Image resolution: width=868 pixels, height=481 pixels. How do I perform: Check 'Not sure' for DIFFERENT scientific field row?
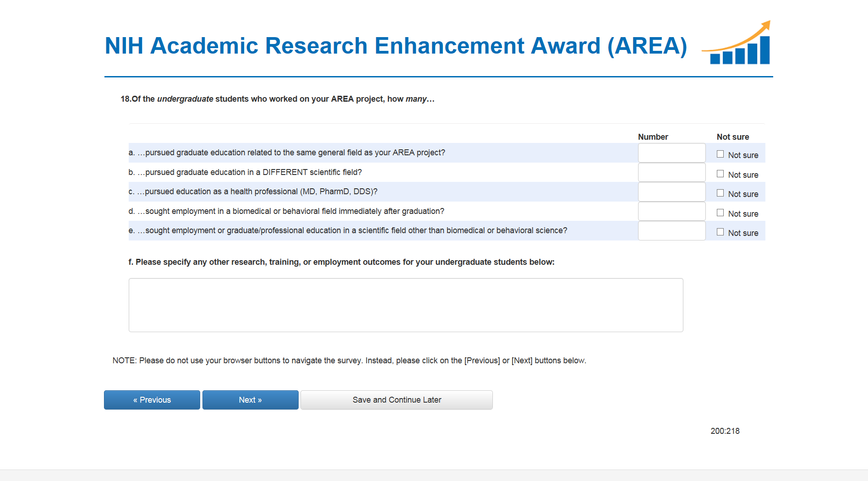pos(721,174)
